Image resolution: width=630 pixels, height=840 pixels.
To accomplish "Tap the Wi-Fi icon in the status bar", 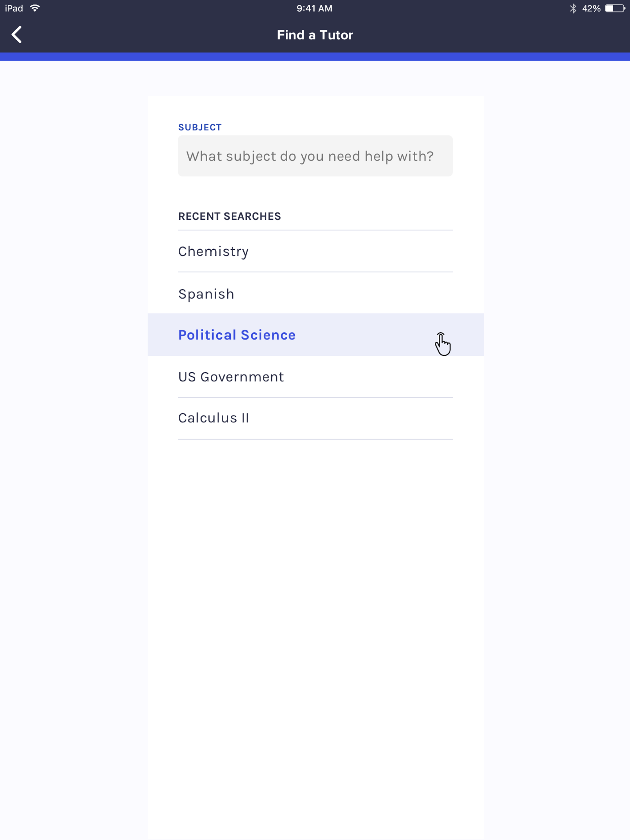I will click(35, 8).
